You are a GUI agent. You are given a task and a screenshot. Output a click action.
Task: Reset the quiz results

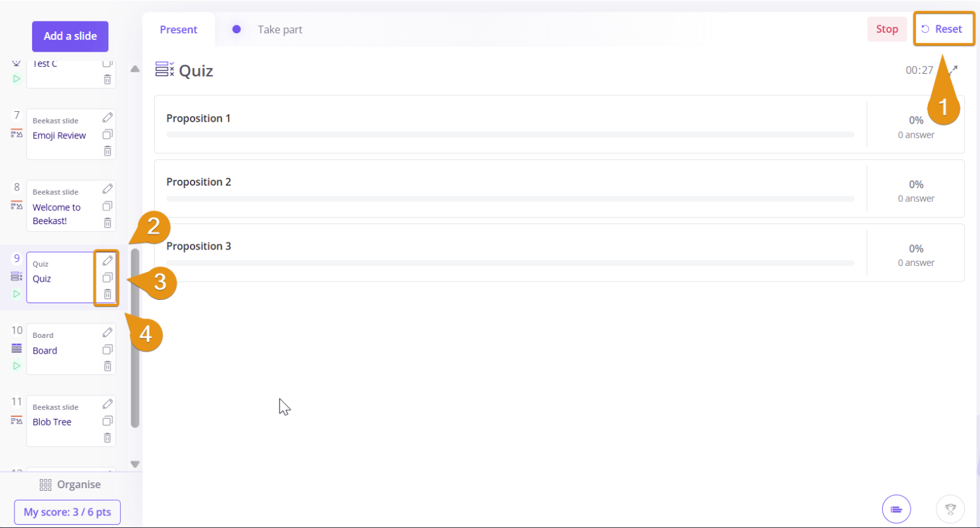point(942,29)
